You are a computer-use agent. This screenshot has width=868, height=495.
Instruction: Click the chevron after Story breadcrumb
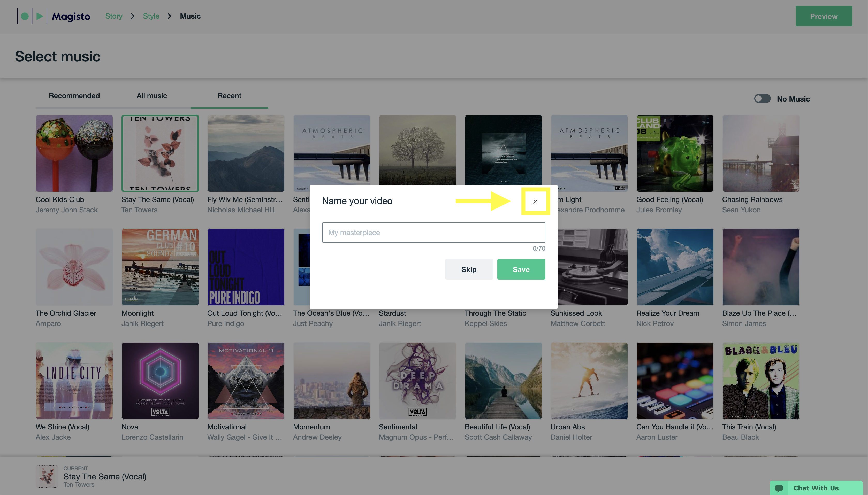(x=133, y=16)
